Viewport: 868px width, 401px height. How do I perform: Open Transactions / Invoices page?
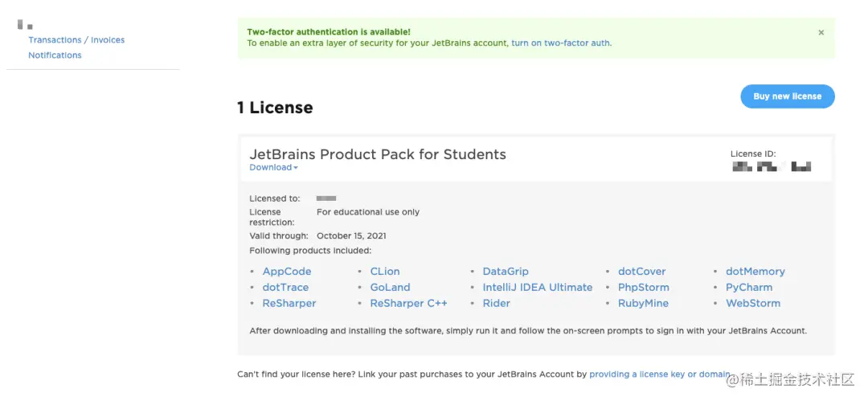click(76, 40)
